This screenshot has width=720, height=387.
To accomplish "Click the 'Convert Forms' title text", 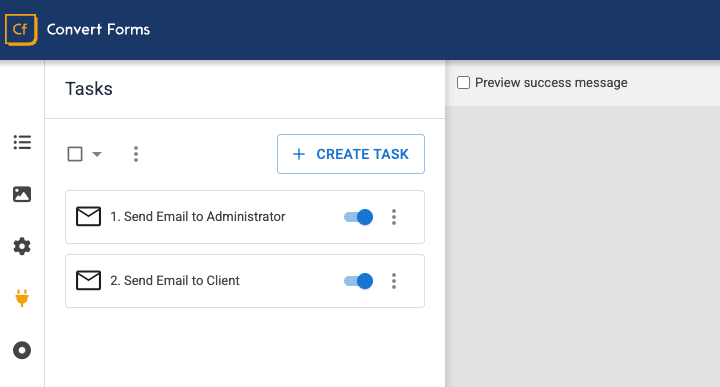I will tap(98, 29).
